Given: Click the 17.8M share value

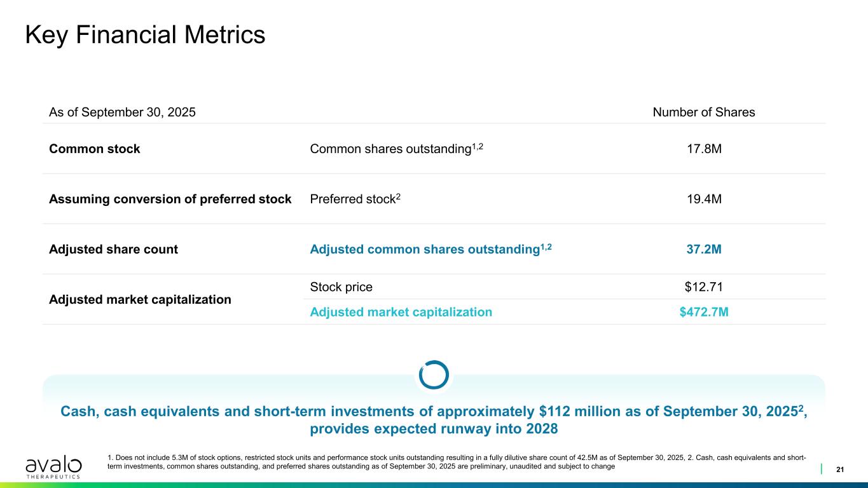Looking at the screenshot, I should pyautogui.click(x=703, y=149).
